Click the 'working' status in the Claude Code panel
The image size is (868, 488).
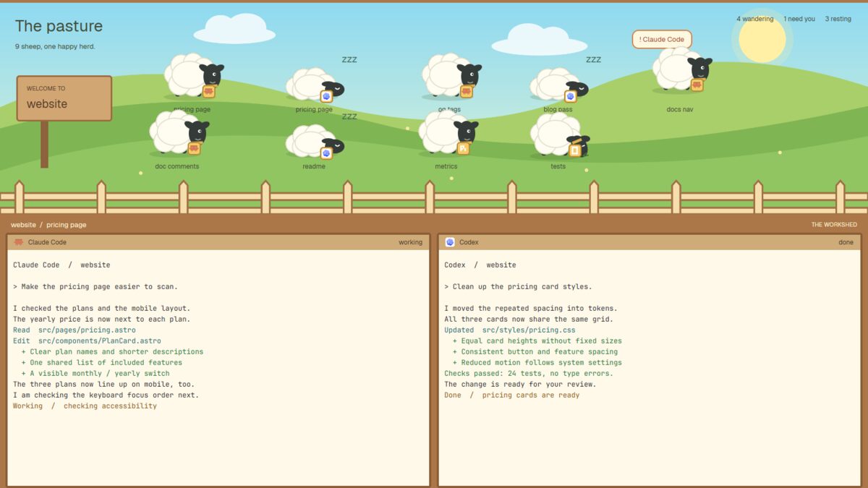coord(410,242)
